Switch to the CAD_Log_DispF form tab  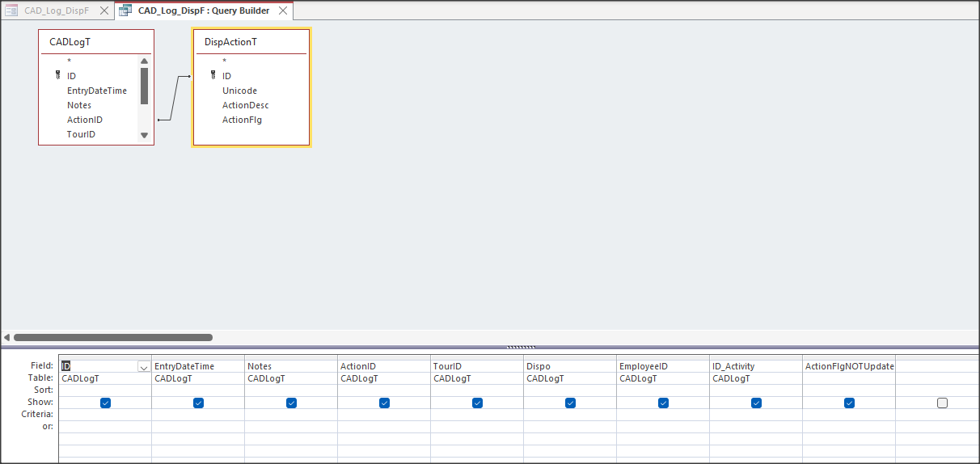[57, 11]
